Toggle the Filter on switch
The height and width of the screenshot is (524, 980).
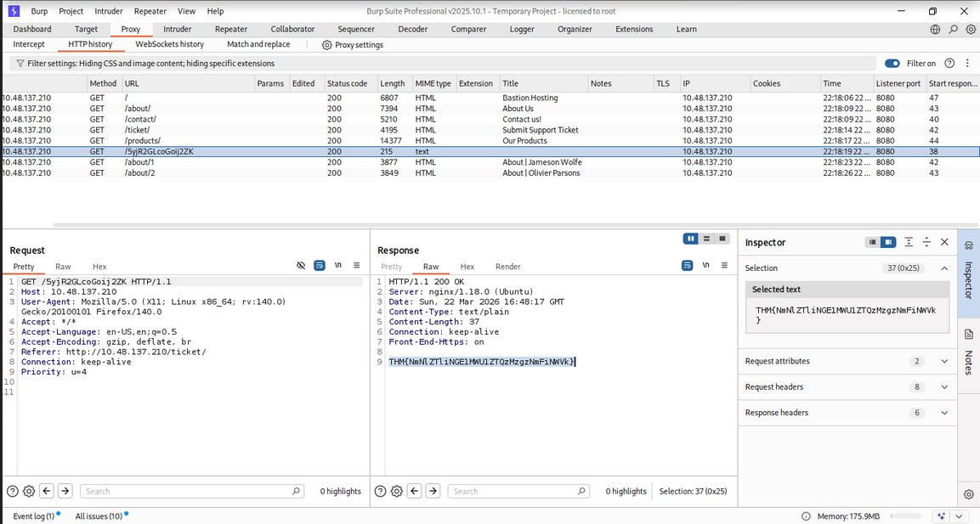[892, 63]
